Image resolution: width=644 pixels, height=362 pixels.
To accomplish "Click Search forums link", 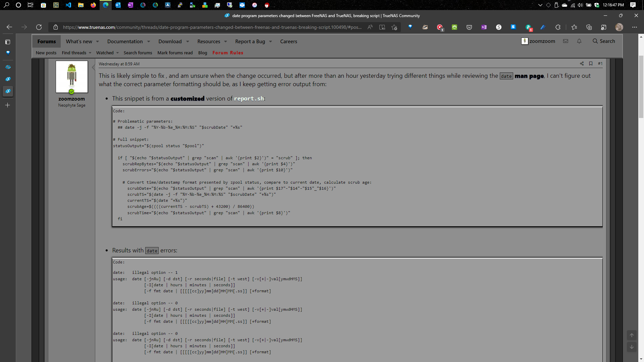I will pyautogui.click(x=138, y=53).
